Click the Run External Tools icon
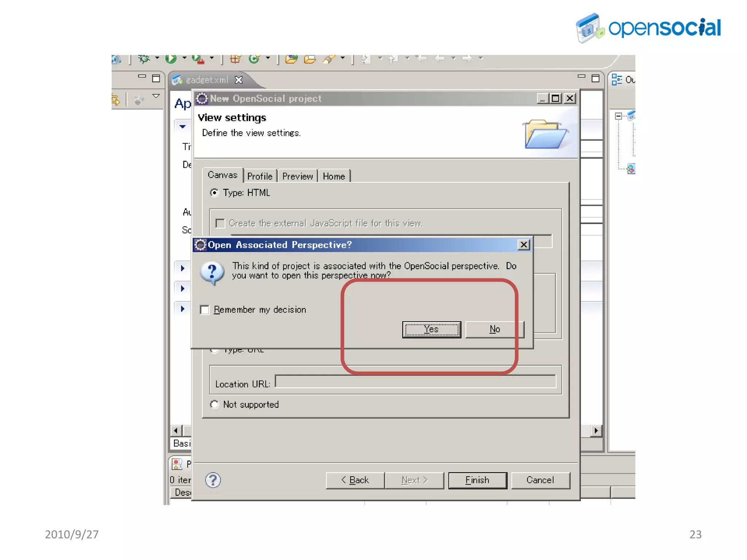This screenshot has height=560, width=747. point(198,59)
